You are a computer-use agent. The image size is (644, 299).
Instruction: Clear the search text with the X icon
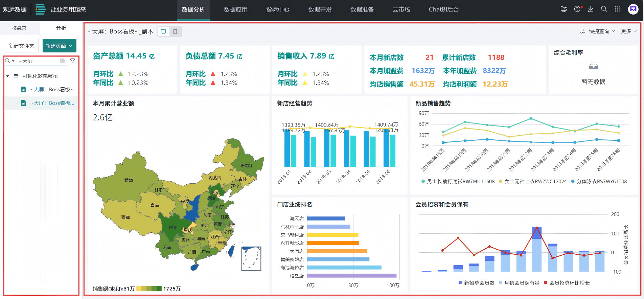pyautogui.click(x=62, y=61)
